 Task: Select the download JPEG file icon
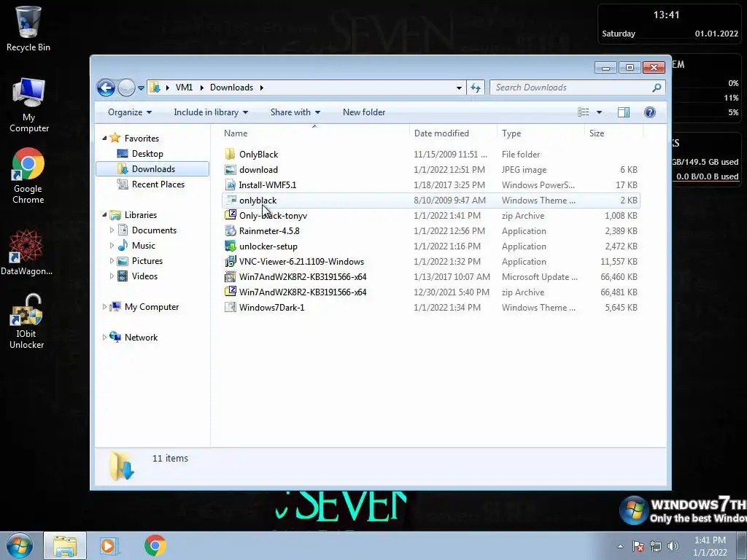click(230, 169)
